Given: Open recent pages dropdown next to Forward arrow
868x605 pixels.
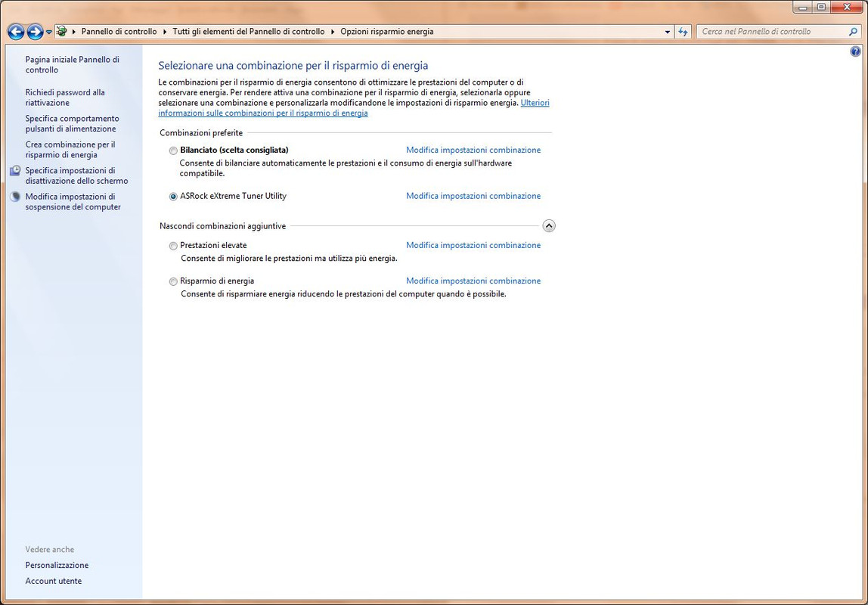Looking at the screenshot, I should click(x=48, y=32).
